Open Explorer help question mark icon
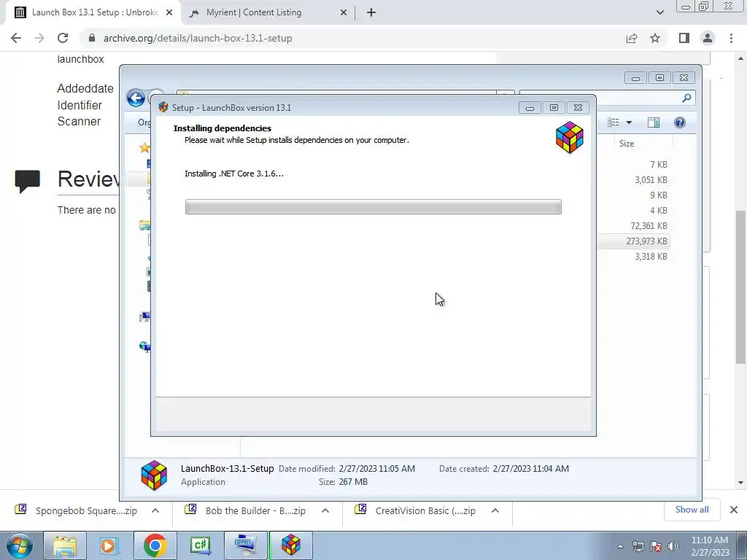This screenshot has width=747, height=560. point(680,122)
